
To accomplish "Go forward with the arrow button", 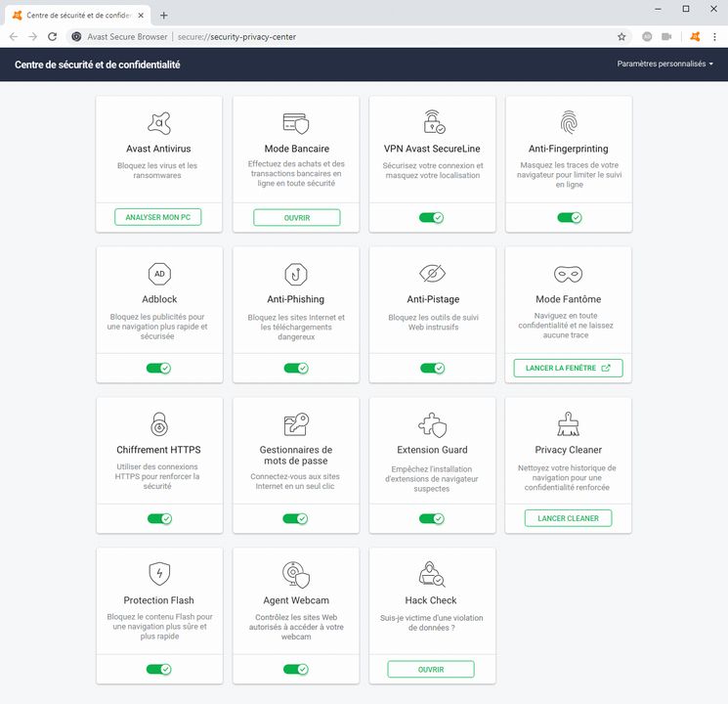I will [32, 37].
